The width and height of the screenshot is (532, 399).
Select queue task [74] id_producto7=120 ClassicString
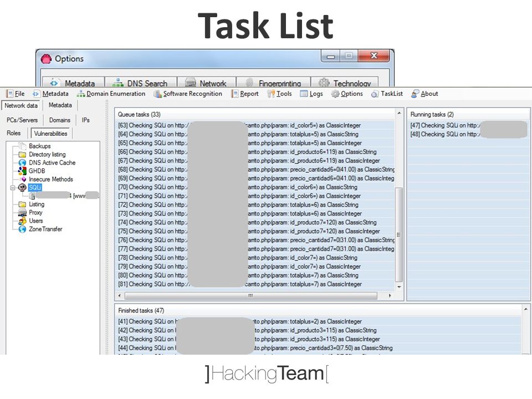coord(254,222)
